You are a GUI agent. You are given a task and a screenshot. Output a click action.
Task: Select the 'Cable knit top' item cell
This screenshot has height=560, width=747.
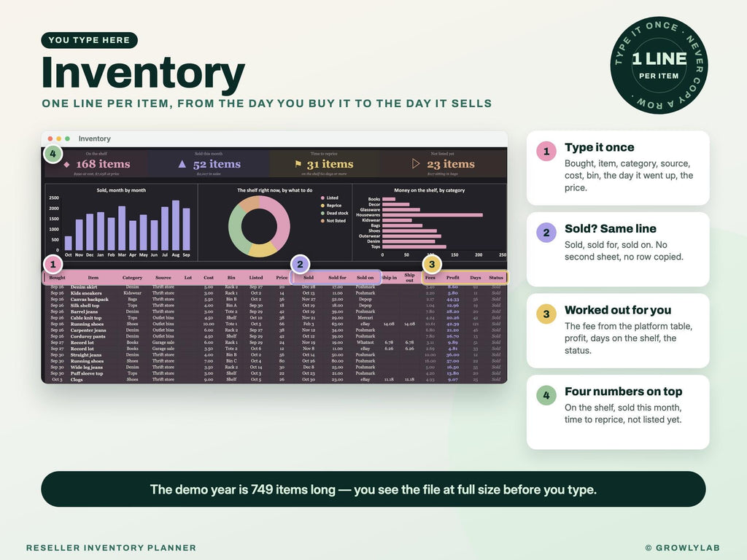tap(86, 318)
